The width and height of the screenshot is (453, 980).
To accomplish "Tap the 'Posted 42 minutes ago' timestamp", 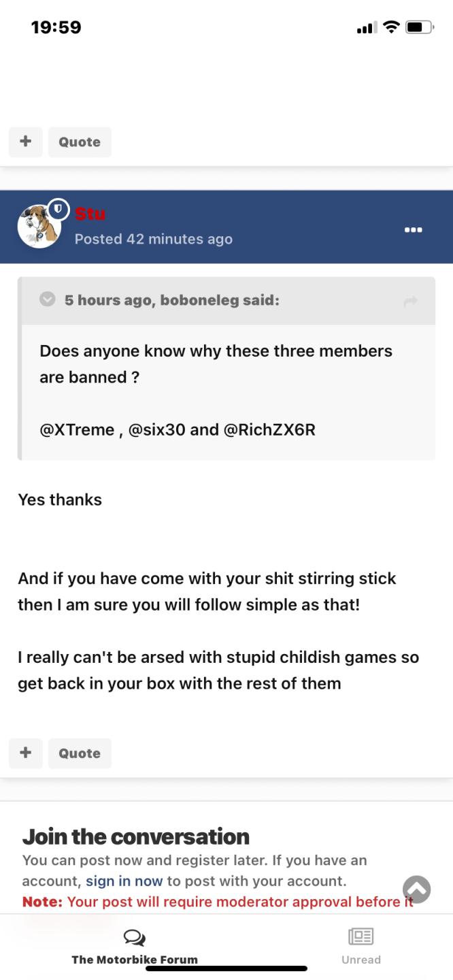I will pyautogui.click(x=154, y=239).
